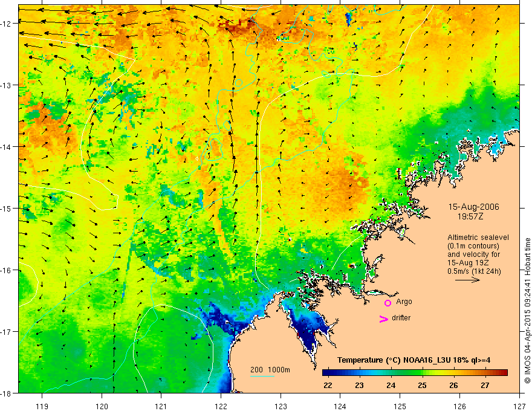This screenshot has width=532, height=411.
Task: Click the IMOS copyright timestamp text
Action: [x=528, y=310]
